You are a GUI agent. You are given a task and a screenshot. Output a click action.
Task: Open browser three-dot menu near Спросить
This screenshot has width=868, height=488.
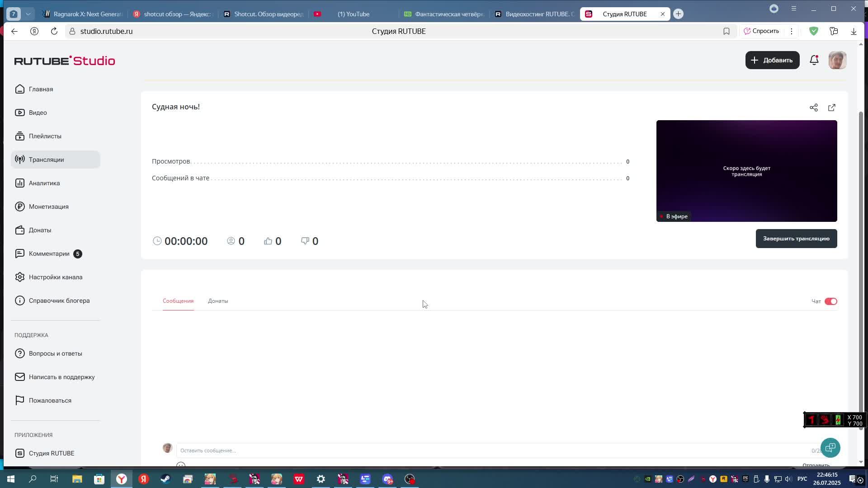tap(791, 31)
